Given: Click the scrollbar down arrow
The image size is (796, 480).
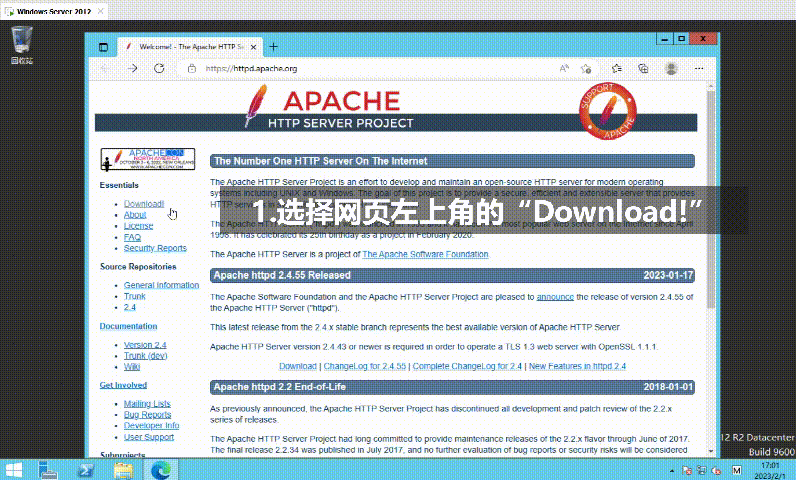Looking at the screenshot, I should pos(711,451).
